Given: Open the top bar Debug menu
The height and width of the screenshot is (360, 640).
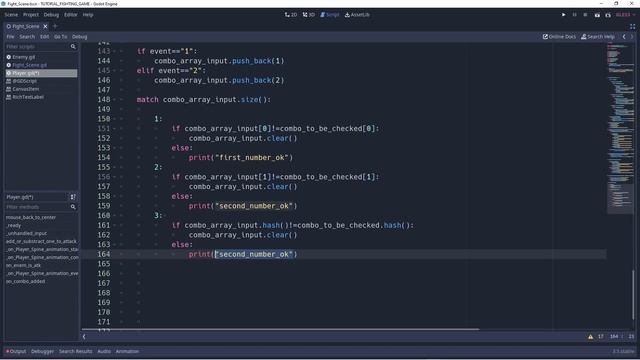Looking at the screenshot, I should click(x=51, y=15).
